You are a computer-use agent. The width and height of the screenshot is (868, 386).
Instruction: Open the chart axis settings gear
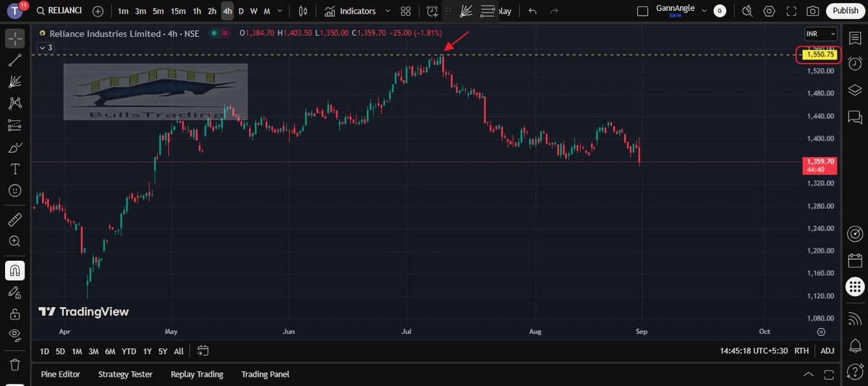pyautogui.click(x=821, y=332)
